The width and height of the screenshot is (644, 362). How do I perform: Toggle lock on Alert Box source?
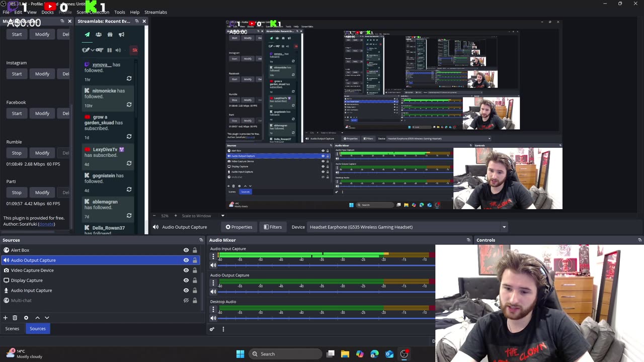point(195,250)
